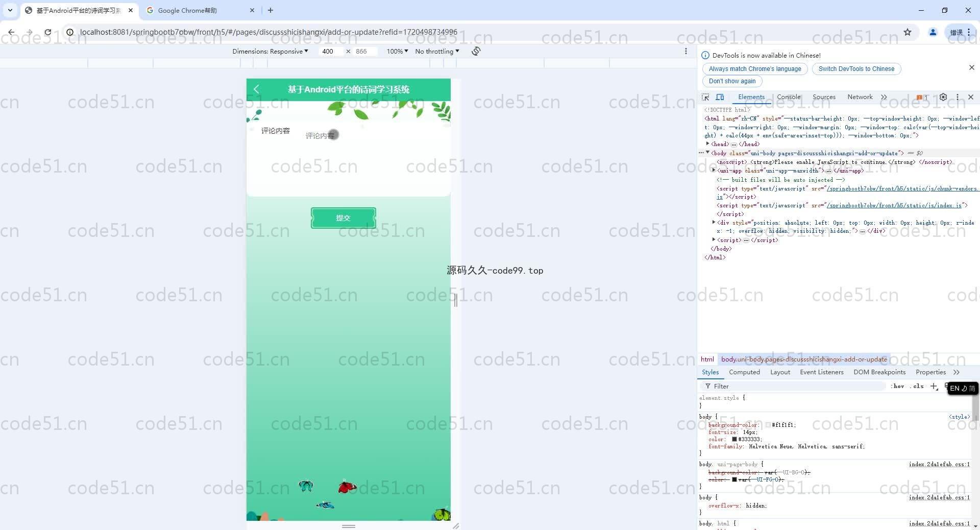Image resolution: width=980 pixels, height=530 pixels.
Task: Open the No throttling dropdown
Action: (x=437, y=51)
